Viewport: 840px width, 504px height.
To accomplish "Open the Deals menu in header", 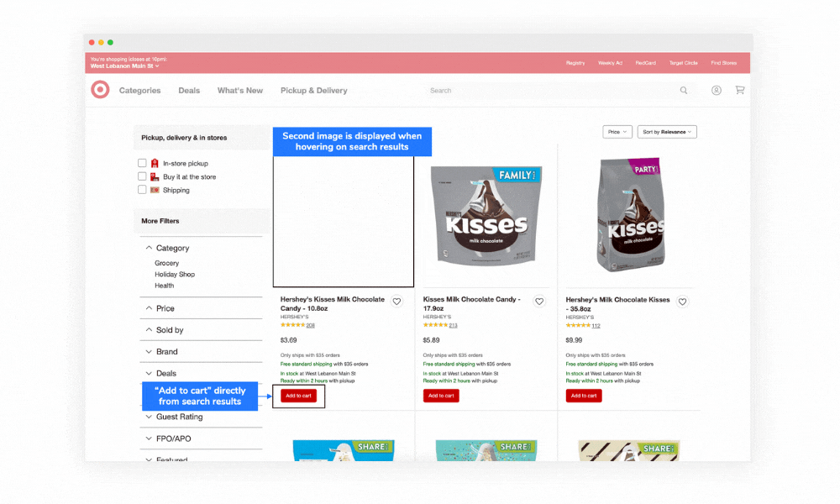I will tap(189, 91).
